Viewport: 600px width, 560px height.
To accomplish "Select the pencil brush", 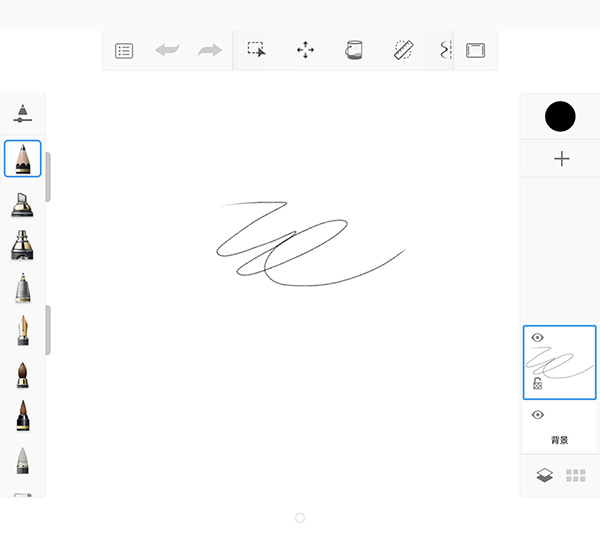I will (x=23, y=159).
